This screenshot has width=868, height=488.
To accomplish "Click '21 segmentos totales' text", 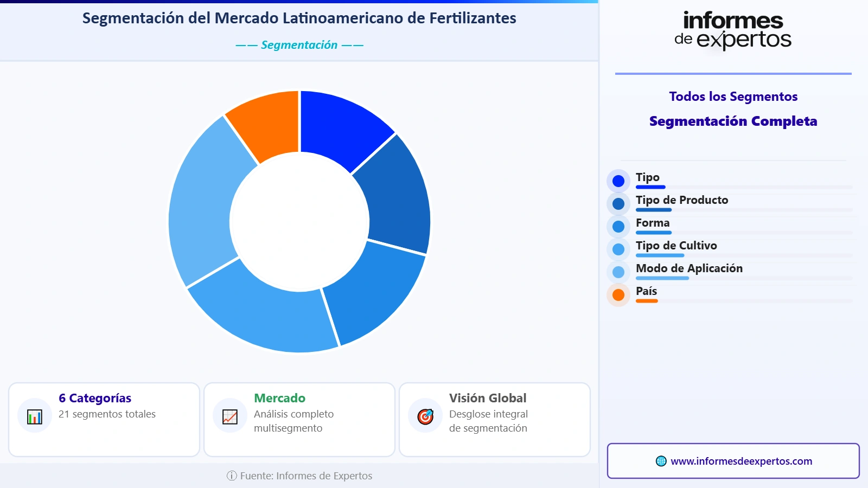I will 107,414.
